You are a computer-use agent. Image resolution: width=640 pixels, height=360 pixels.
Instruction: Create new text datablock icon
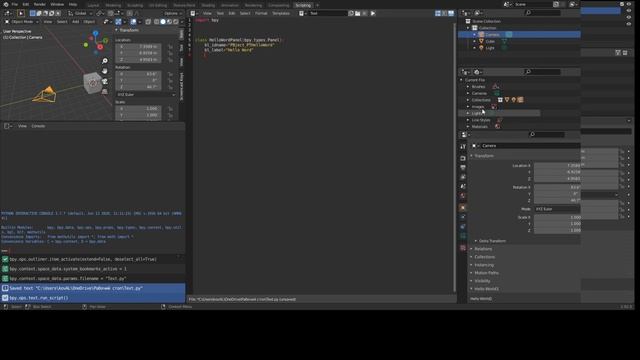[x=351, y=13]
